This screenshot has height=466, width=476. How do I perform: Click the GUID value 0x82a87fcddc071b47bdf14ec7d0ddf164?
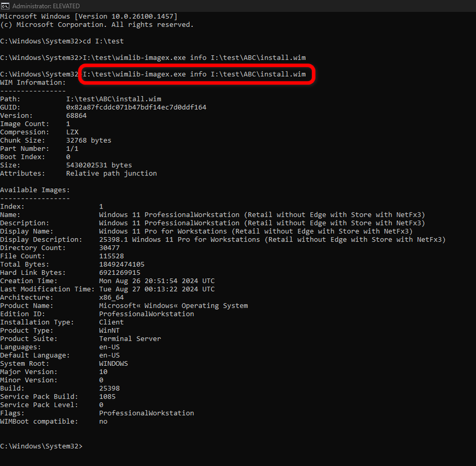click(x=136, y=107)
